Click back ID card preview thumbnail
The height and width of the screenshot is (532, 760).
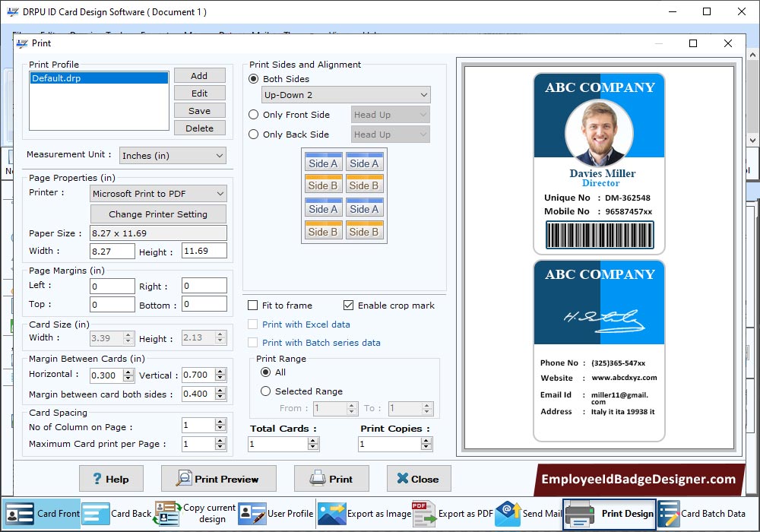(x=599, y=351)
